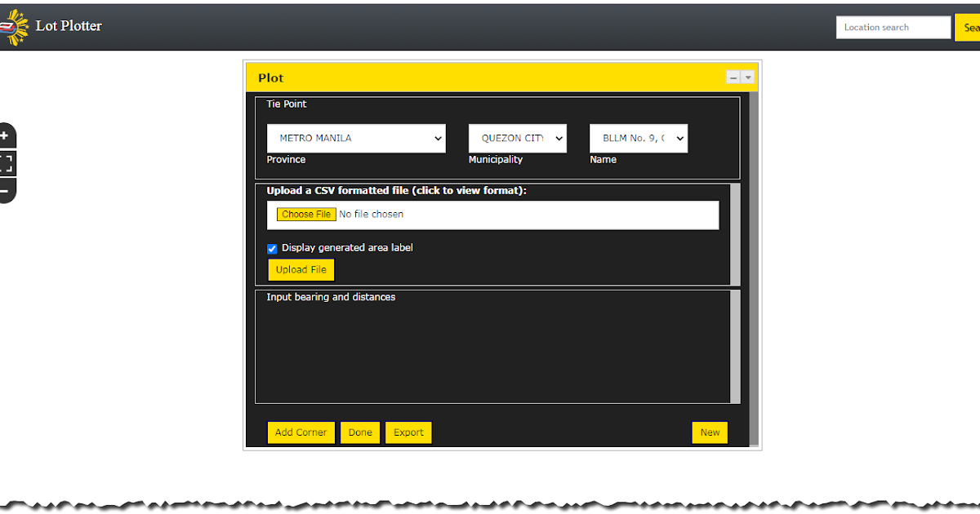Image resolution: width=980 pixels, height=514 pixels.
Task: Click the Search button in header
Action: (968, 28)
